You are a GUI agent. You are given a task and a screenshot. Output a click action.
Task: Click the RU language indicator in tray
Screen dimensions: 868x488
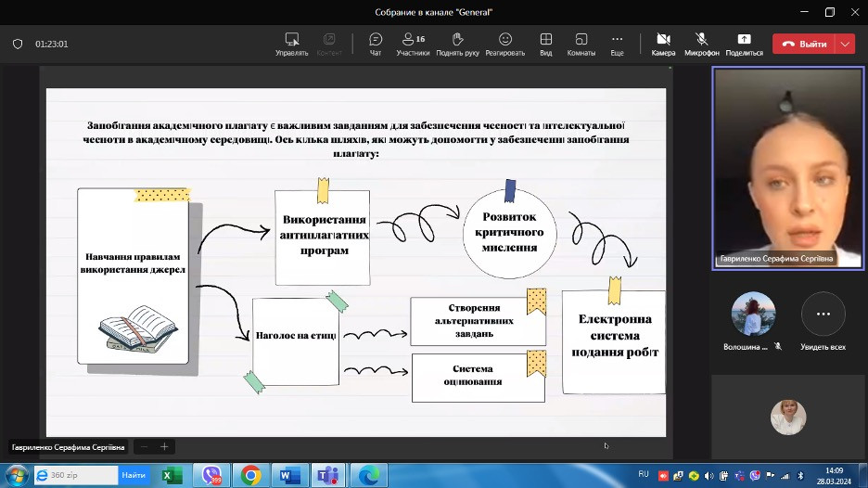(x=644, y=474)
